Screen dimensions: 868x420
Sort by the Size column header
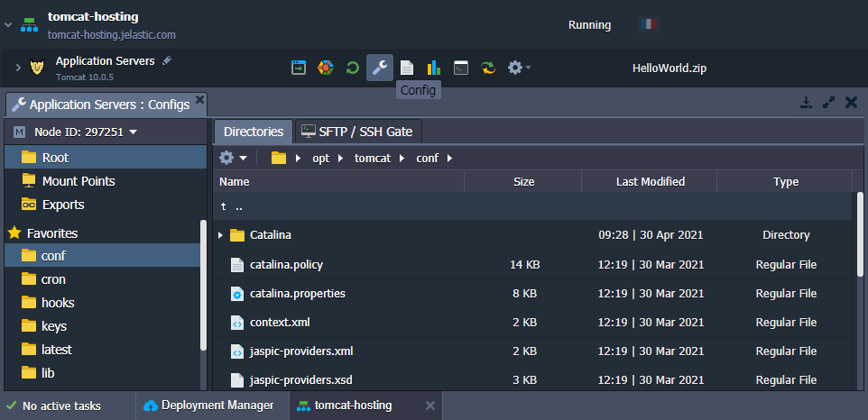tap(523, 181)
